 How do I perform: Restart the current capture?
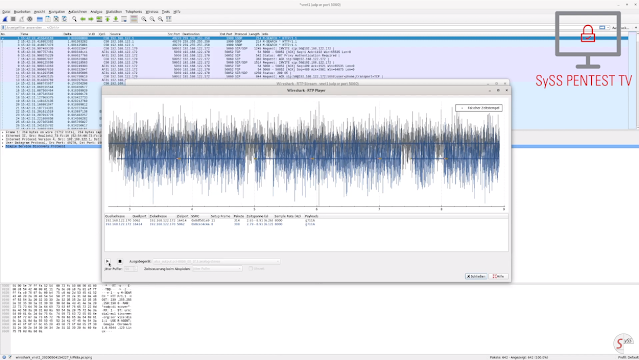[x=21, y=19]
